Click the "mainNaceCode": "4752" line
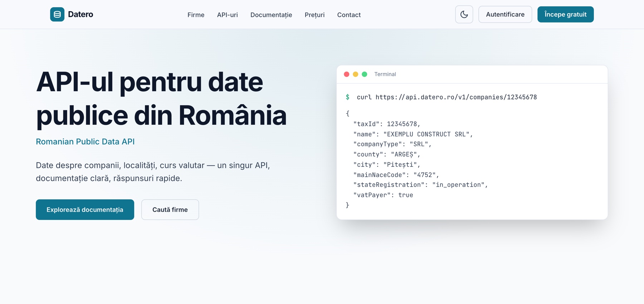This screenshot has height=304, width=644. pos(396,175)
